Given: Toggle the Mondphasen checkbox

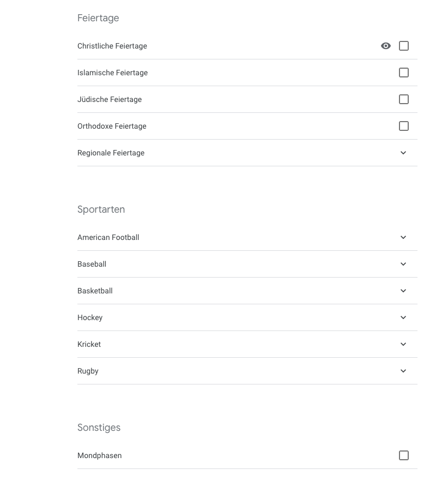Looking at the screenshot, I should tap(403, 455).
